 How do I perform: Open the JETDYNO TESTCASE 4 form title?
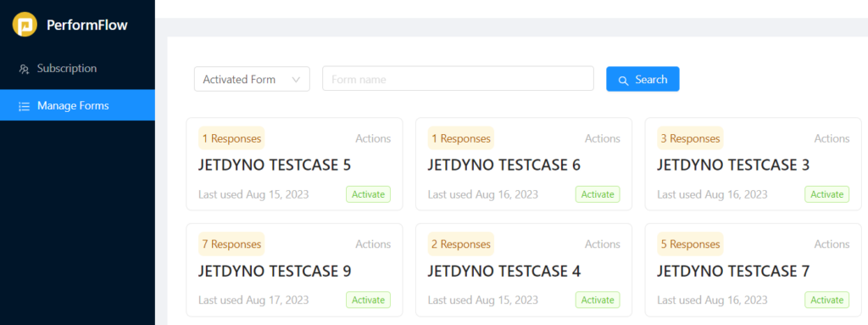[504, 272]
